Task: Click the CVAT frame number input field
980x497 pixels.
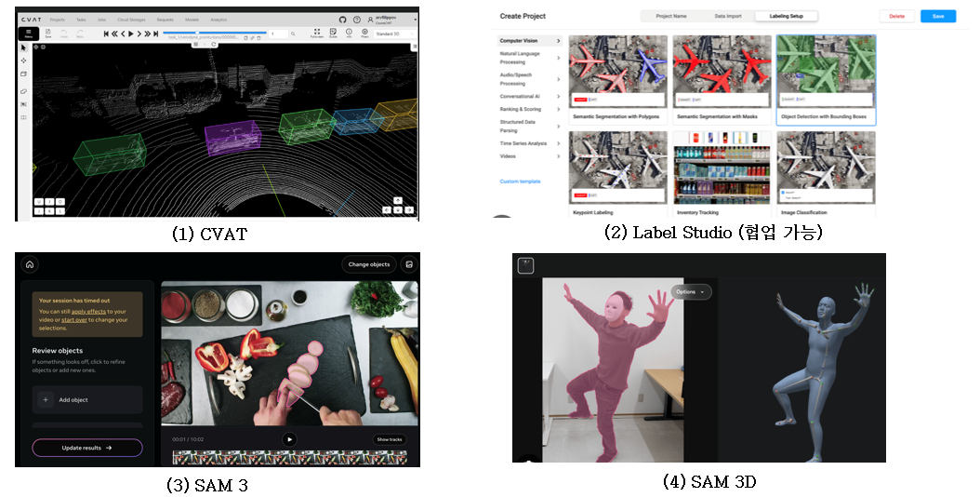Action: point(278,34)
